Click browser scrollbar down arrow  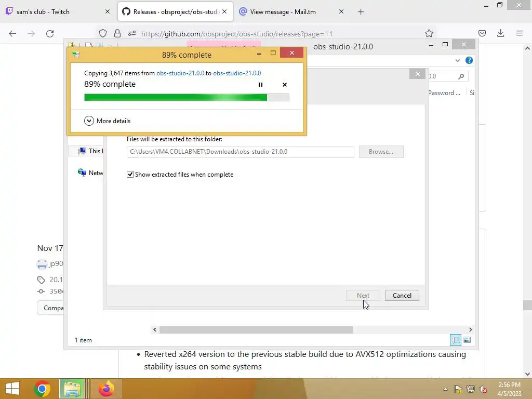click(x=527, y=374)
